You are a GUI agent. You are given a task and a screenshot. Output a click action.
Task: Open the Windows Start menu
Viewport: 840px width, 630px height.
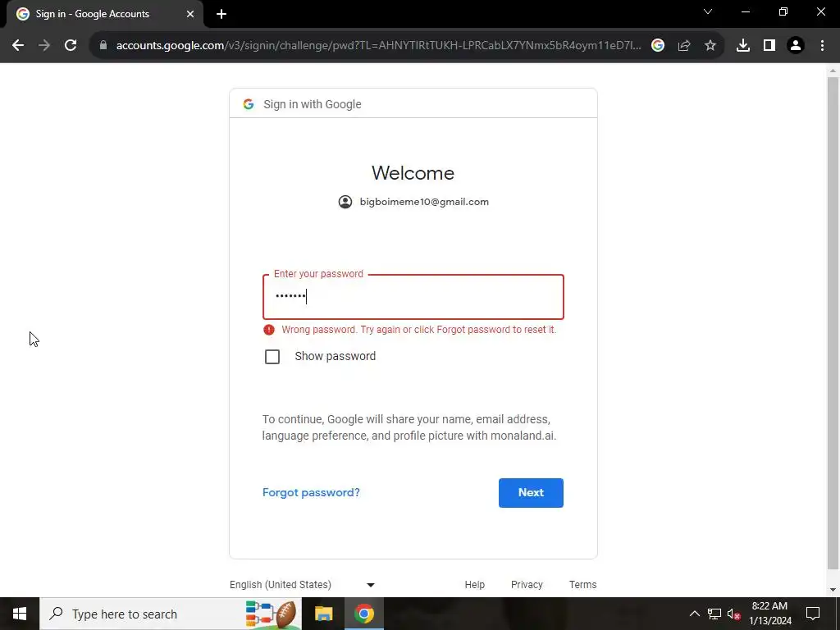[x=20, y=614]
